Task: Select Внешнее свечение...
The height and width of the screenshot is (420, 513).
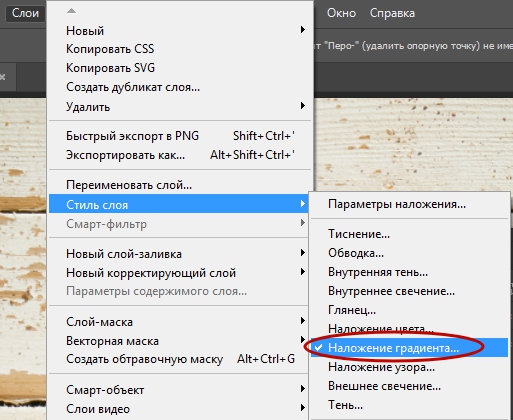Action: click(x=409, y=386)
